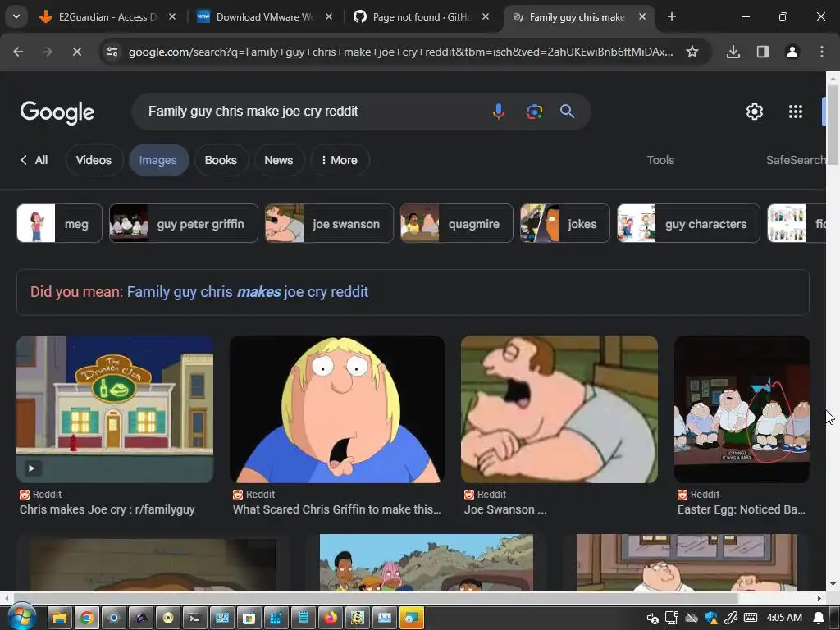Image resolution: width=840 pixels, height=630 pixels.
Task: Open Firefox from the taskbar
Action: tap(331, 618)
